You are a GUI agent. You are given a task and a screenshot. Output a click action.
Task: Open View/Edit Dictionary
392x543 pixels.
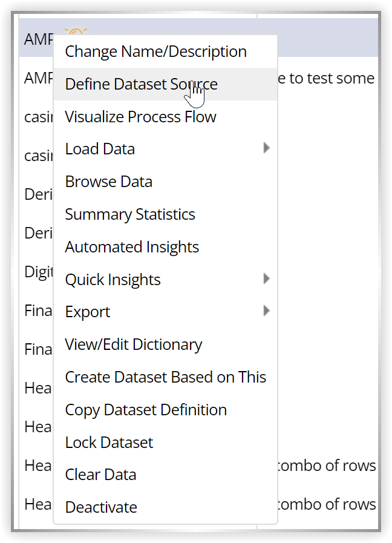coord(134,344)
